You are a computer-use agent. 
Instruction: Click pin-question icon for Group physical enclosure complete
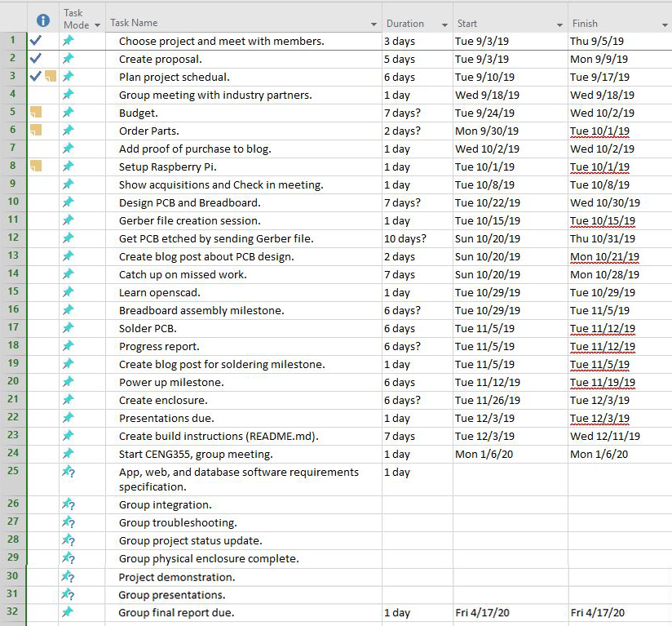(69, 558)
